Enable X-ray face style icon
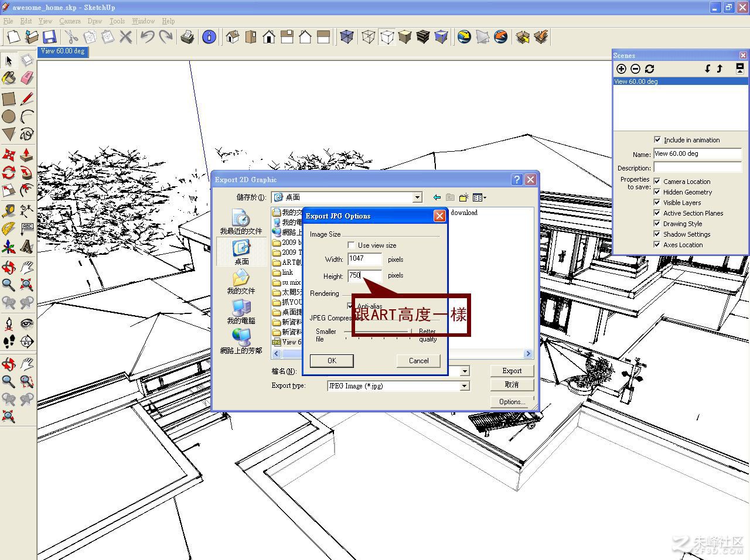Viewport: 750px width, 560px height. click(x=347, y=37)
